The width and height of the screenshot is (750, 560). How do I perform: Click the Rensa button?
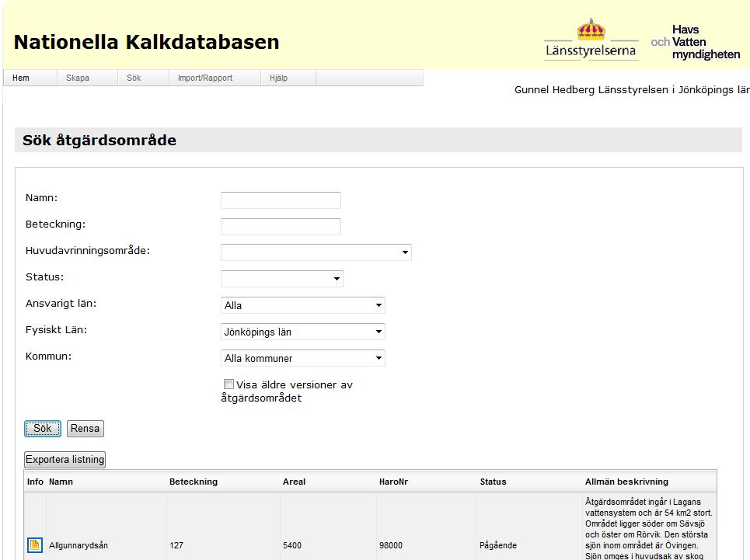85,429
